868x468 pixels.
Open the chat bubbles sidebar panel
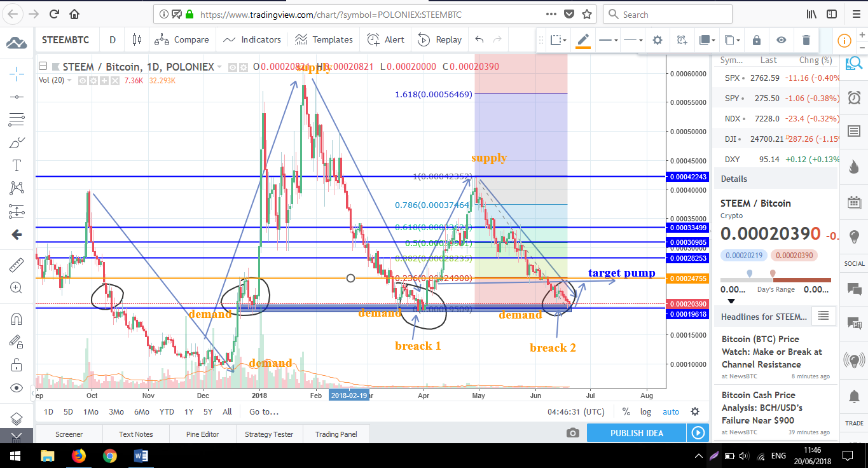(x=854, y=289)
